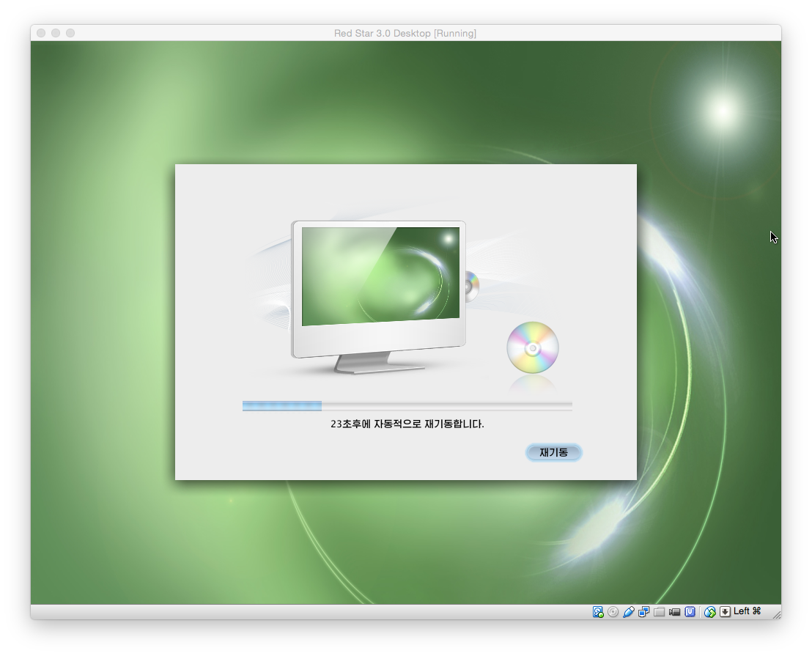Click the large rainbow CD disc image
This screenshot has height=656, width=812.
click(x=533, y=347)
